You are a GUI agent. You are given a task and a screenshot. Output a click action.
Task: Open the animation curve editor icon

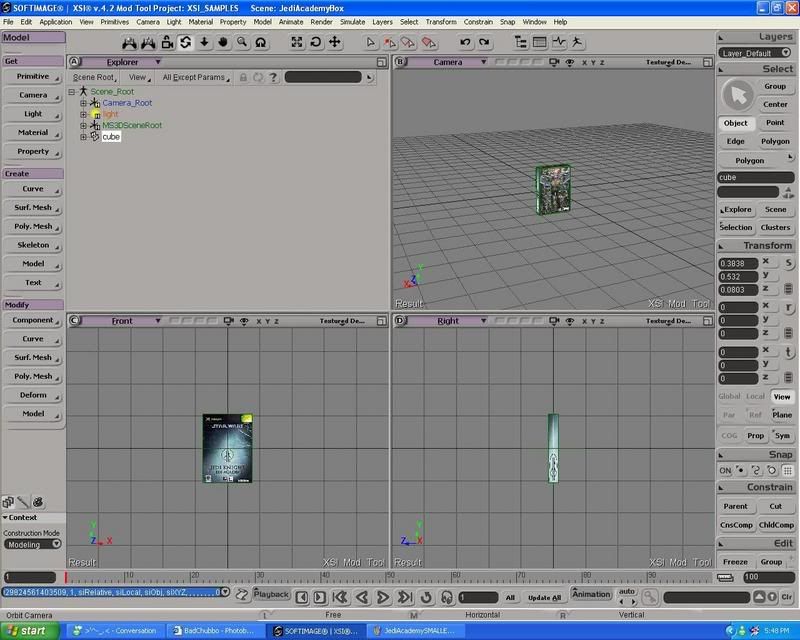tap(559, 42)
